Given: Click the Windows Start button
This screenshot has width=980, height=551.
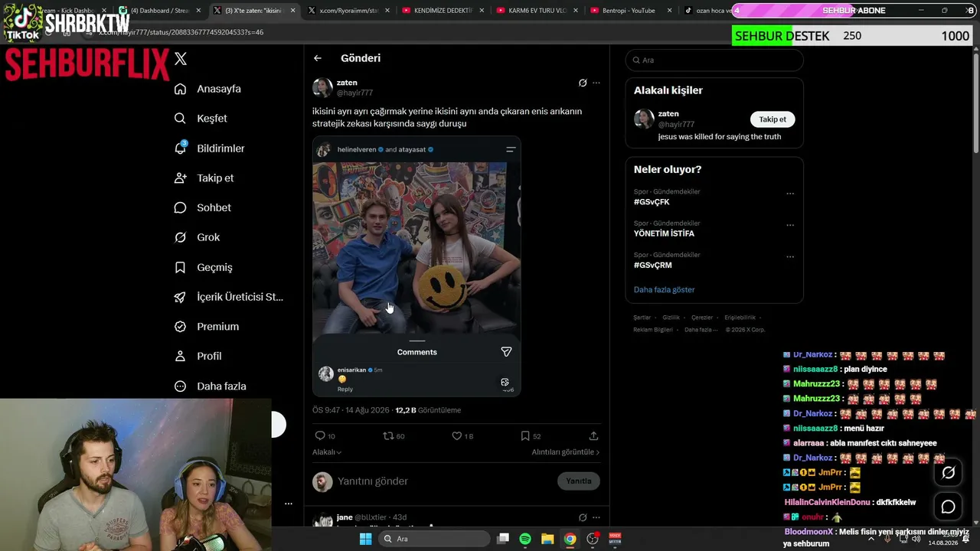Looking at the screenshot, I should tap(366, 539).
